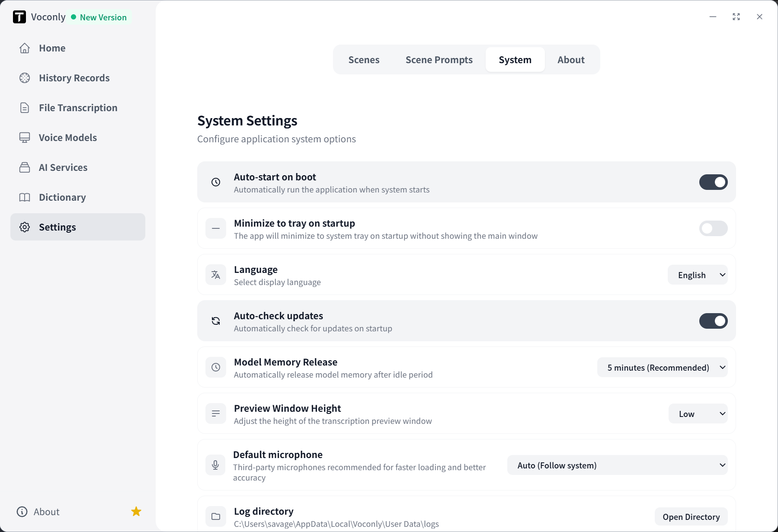Click the microphone icon beside Default microphone

point(215,465)
